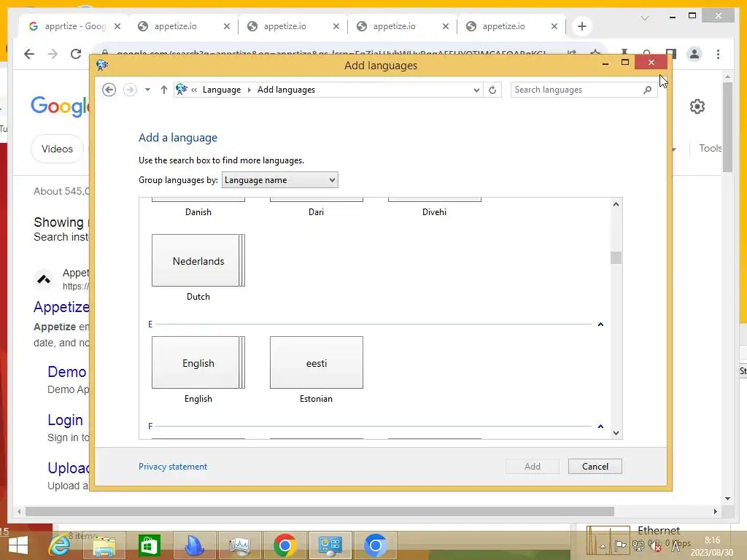The height and width of the screenshot is (560, 747).
Task: Open the Login sitelink in Google results
Action: click(65, 420)
